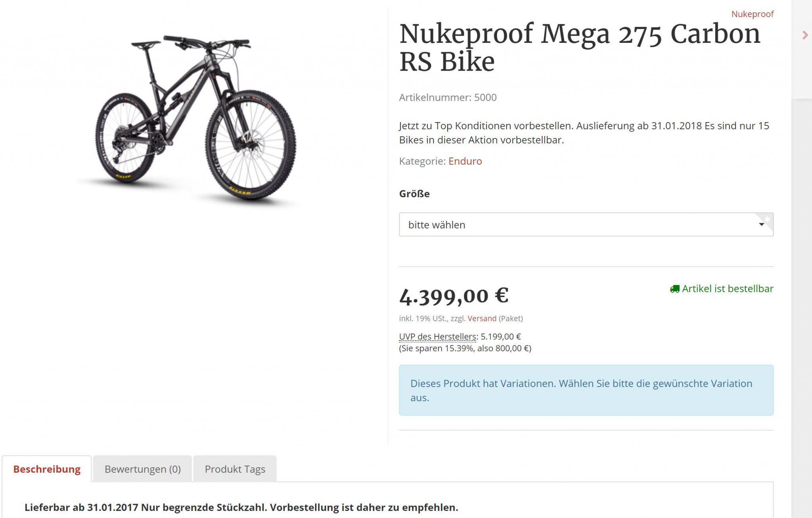Click the green delivery truck icon
This screenshot has width=812, height=518.
674,289
